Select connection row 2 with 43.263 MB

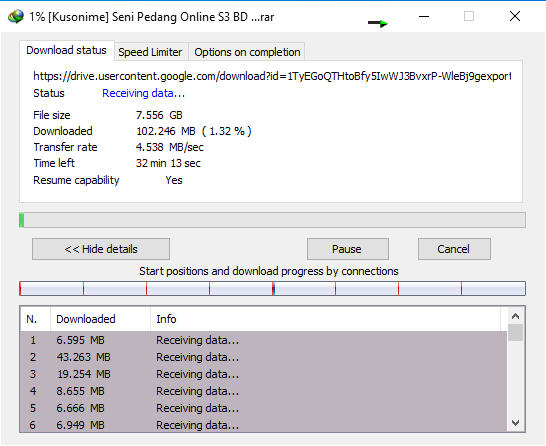(264, 357)
